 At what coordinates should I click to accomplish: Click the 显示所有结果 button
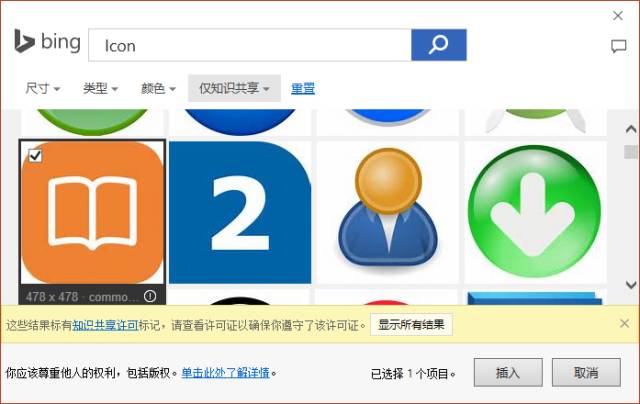pos(411,325)
